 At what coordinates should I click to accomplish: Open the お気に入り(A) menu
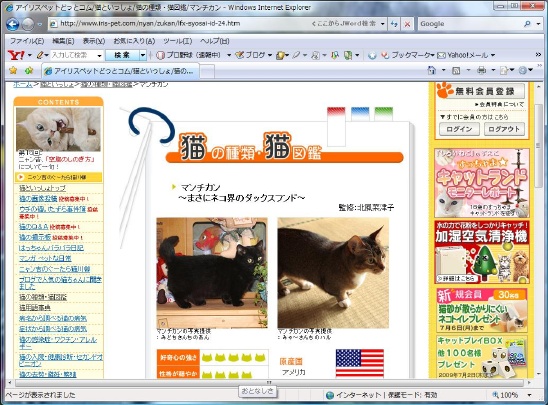tap(134, 41)
